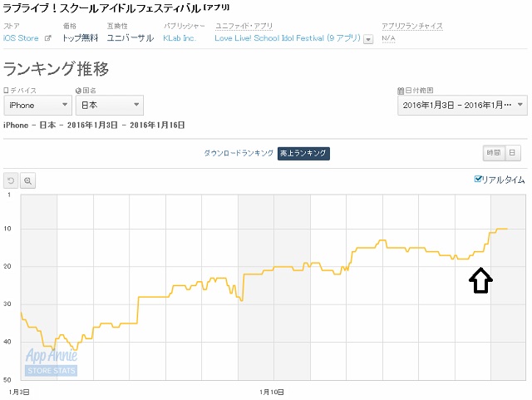
Task: Open the iPhone device dropdown
Action: tap(38, 105)
